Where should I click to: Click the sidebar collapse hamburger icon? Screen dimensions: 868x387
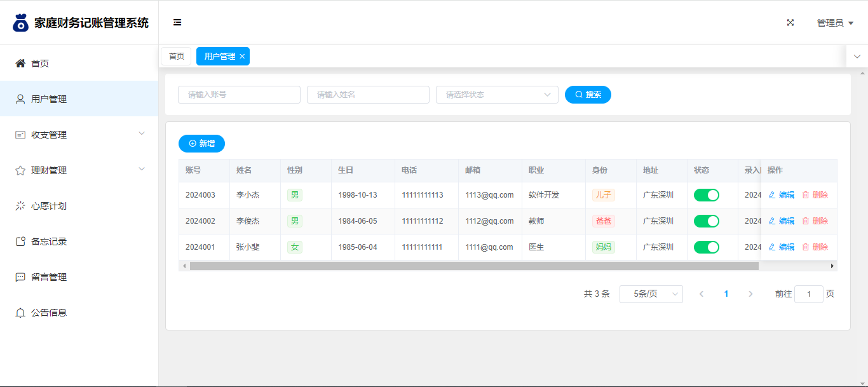click(x=177, y=22)
